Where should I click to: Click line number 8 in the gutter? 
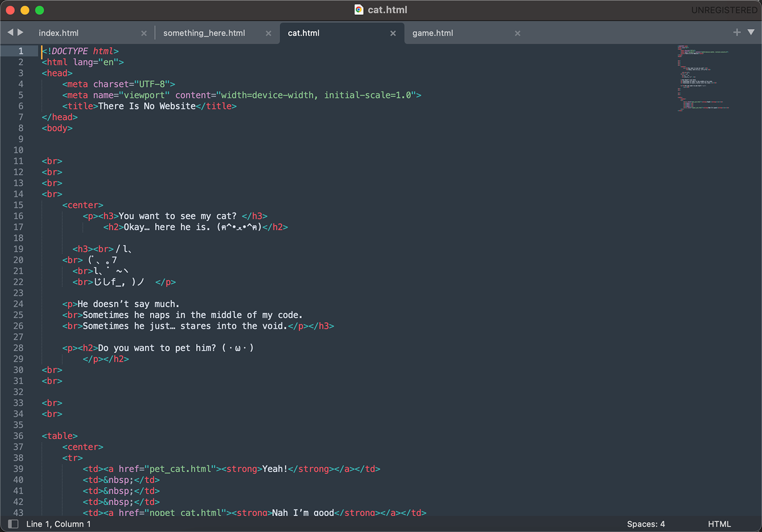tap(20, 128)
